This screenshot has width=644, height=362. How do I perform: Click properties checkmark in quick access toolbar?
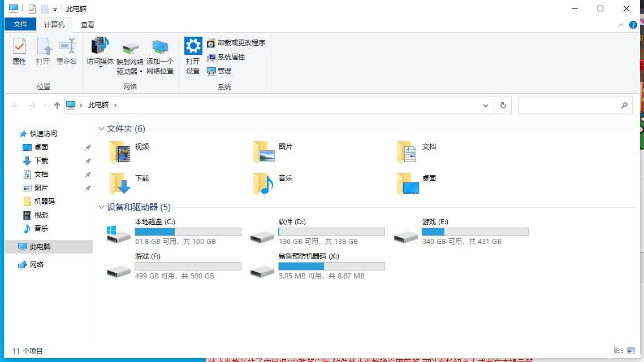click(32, 8)
